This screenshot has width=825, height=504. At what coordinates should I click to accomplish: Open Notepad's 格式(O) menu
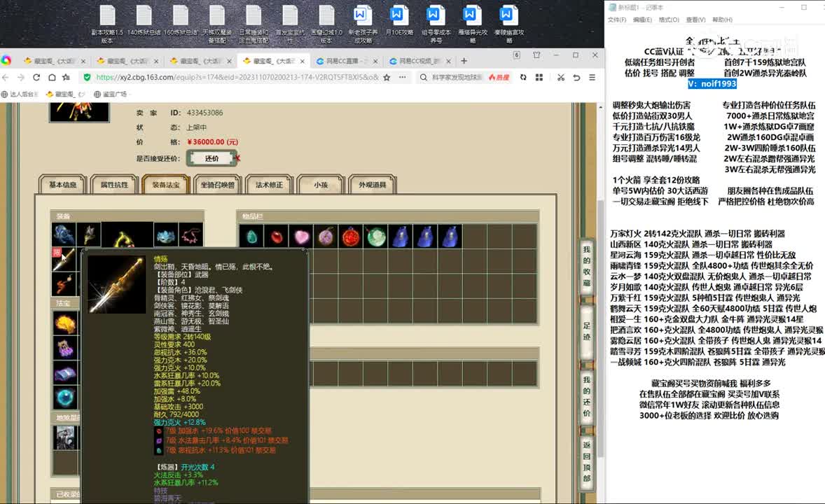pyautogui.click(x=669, y=20)
